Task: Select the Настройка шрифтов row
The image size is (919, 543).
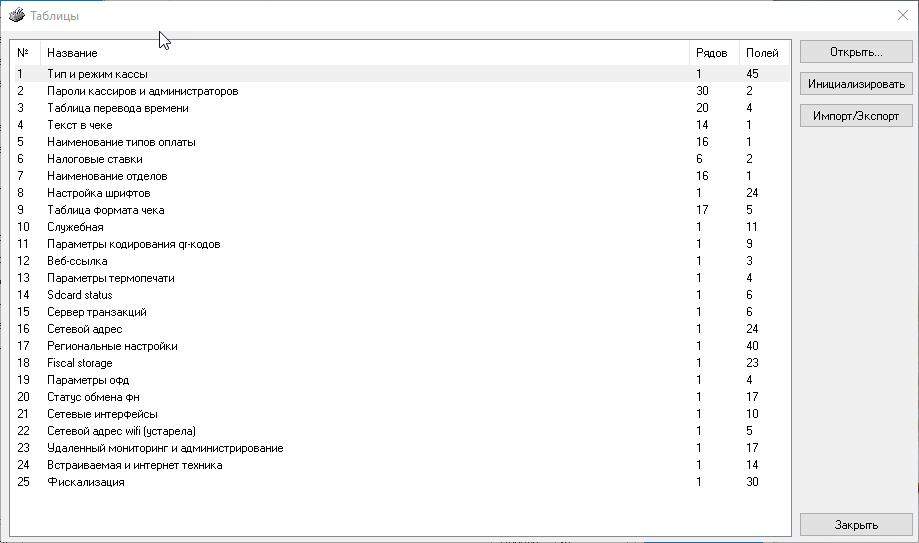Action: (x=99, y=193)
